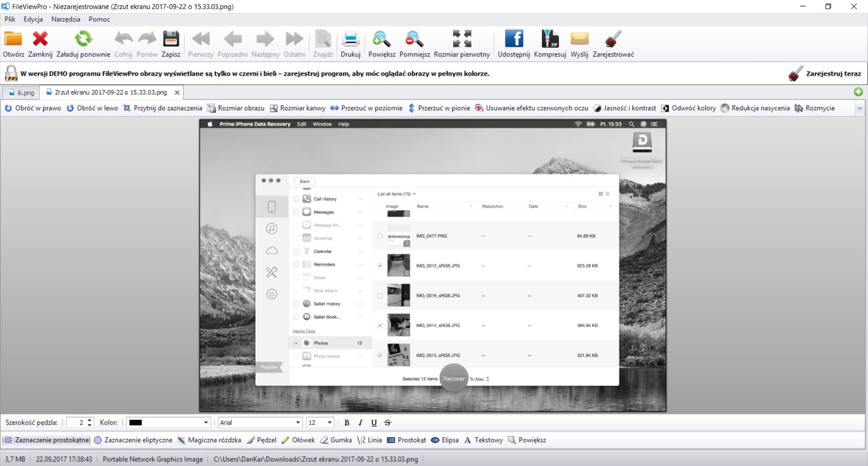Toggle italic text formatting
868x466 pixels.
(360, 423)
